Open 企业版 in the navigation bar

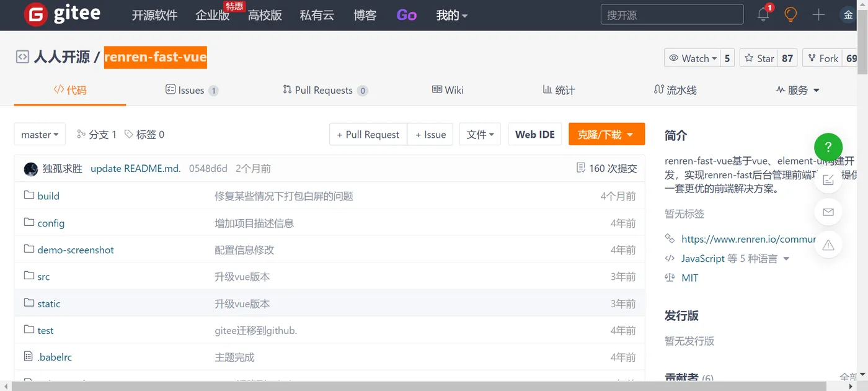(x=213, y=16)
